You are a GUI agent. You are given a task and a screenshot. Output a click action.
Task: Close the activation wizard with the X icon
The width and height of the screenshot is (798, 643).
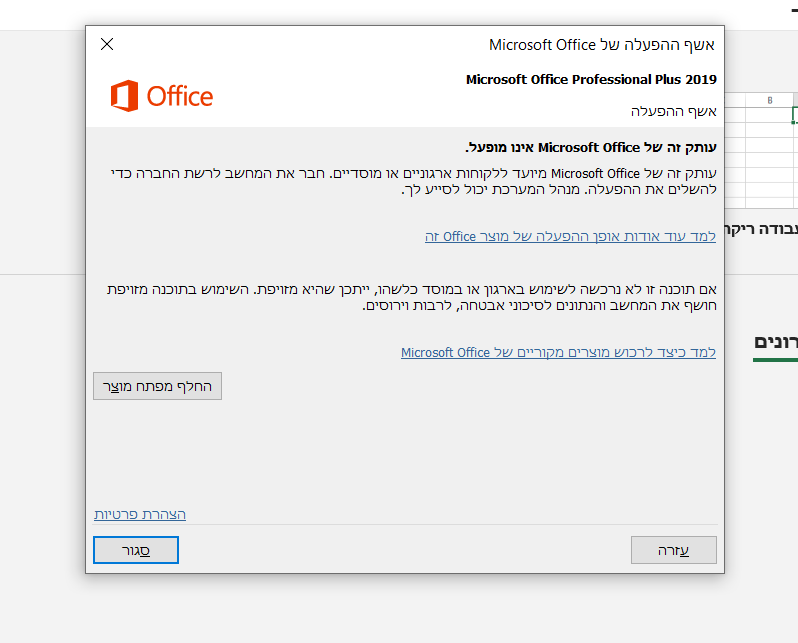107,44
